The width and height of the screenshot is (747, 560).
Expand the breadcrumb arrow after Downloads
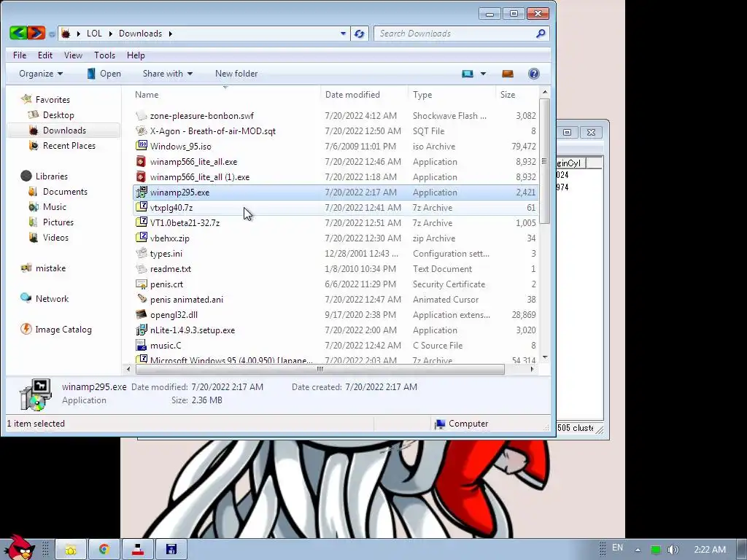tap(170, 34)
